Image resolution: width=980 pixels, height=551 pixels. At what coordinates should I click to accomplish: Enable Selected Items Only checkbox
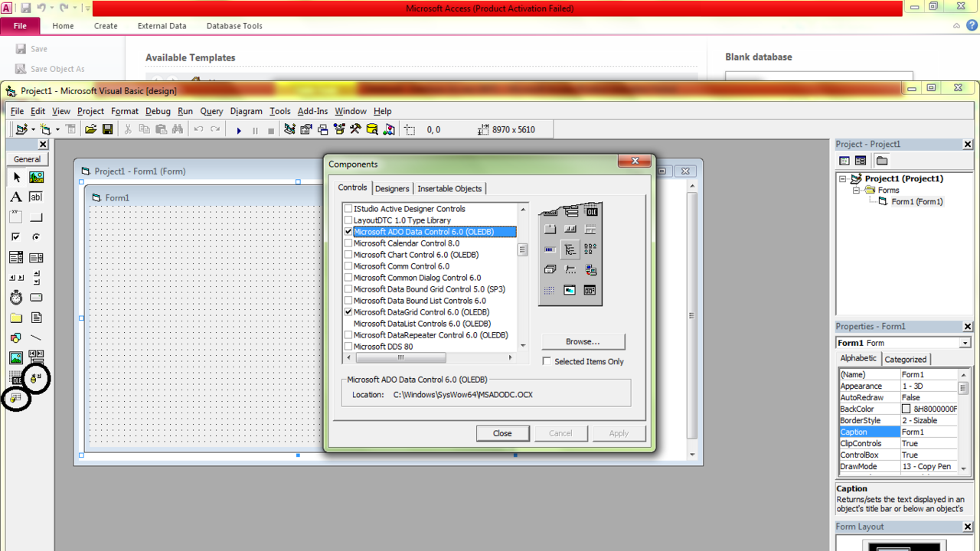coord(547,361)
